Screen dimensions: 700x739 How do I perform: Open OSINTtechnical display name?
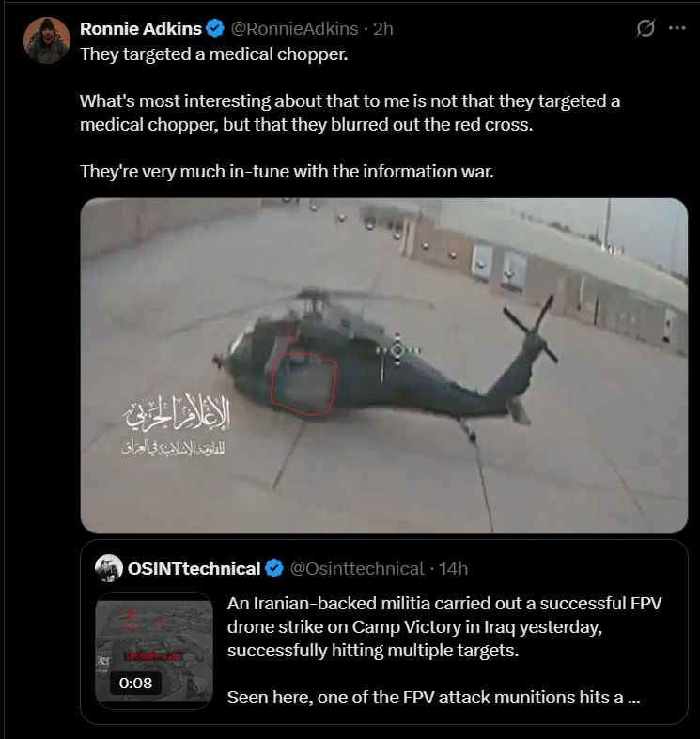pos(194,568)
